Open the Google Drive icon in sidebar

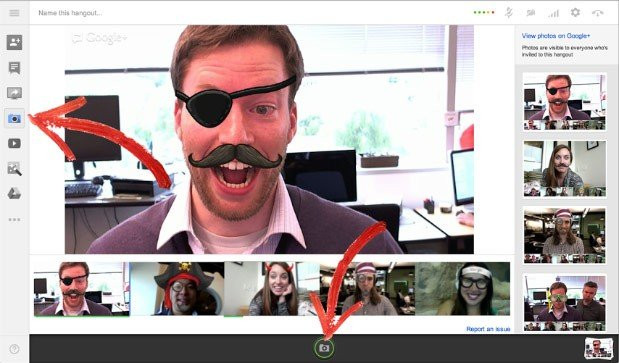14,194
